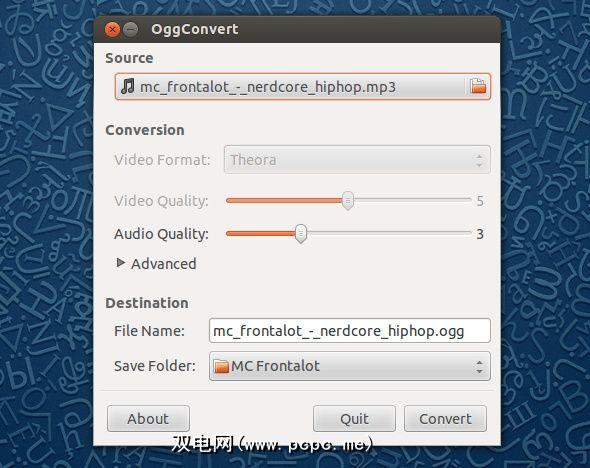
Task: Click the Video Quality slider handle
Action: point(348,201)
